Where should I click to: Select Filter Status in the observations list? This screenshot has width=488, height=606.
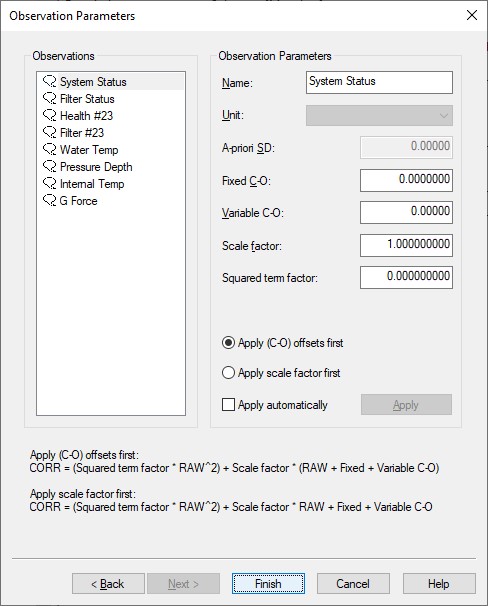[87, 99]
